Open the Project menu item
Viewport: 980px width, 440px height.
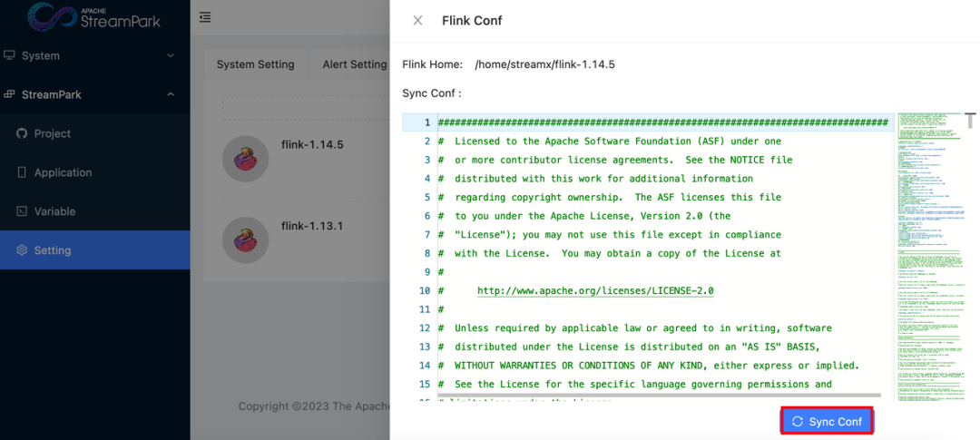click(53, 133)
